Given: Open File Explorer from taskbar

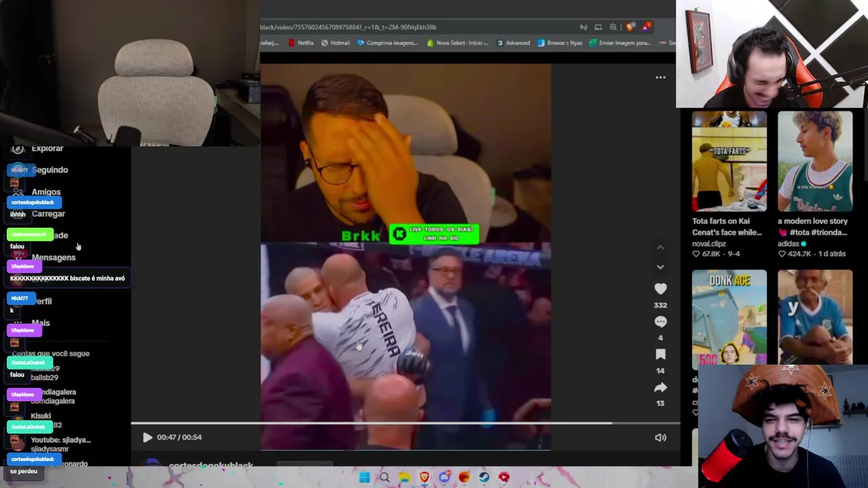Looking at the screenshot, I should pos(404,478).
